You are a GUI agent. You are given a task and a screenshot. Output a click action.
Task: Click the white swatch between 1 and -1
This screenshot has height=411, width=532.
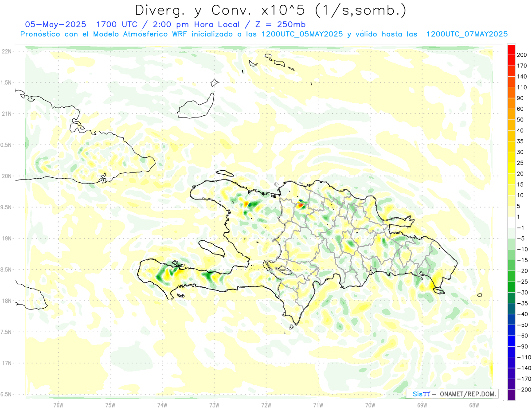click(511, 222)
